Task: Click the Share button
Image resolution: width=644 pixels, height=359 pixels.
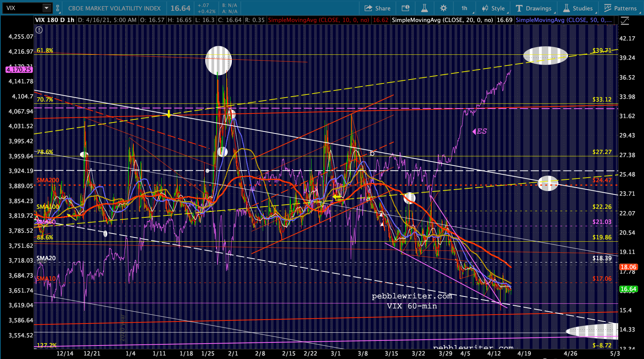Action: coord(377,8)
